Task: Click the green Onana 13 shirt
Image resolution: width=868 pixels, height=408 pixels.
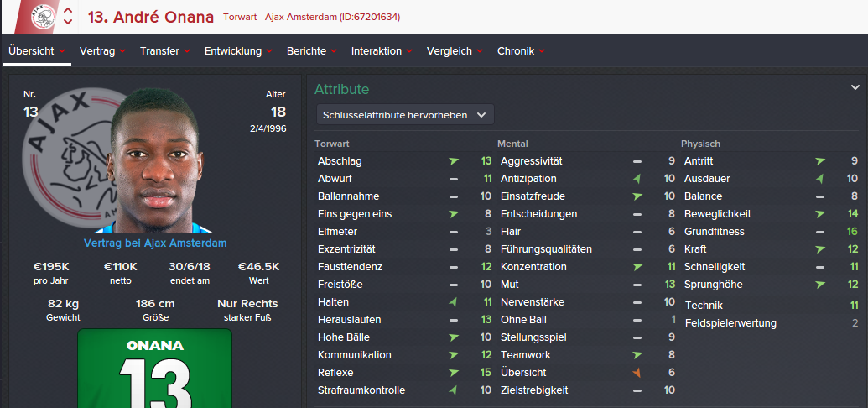Action: (154, 369)
